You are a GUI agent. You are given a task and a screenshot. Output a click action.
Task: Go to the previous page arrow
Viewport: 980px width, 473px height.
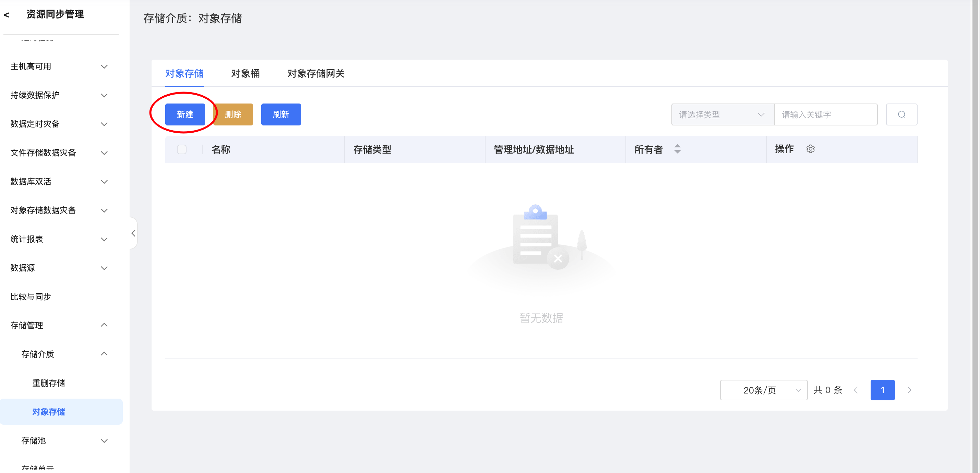(856, 390)
